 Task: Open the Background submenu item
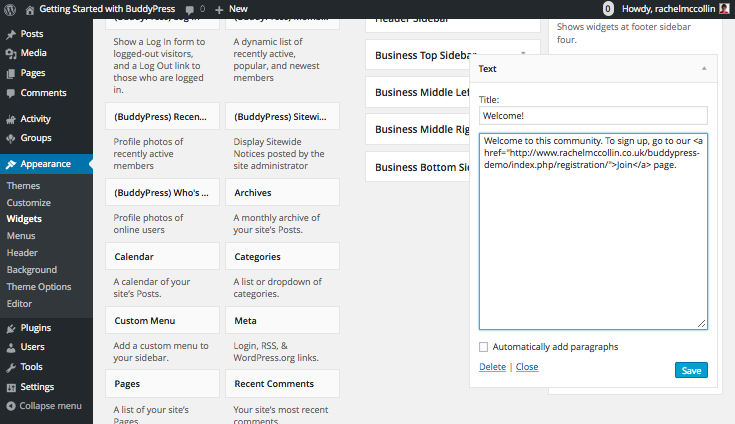point(32,270)
